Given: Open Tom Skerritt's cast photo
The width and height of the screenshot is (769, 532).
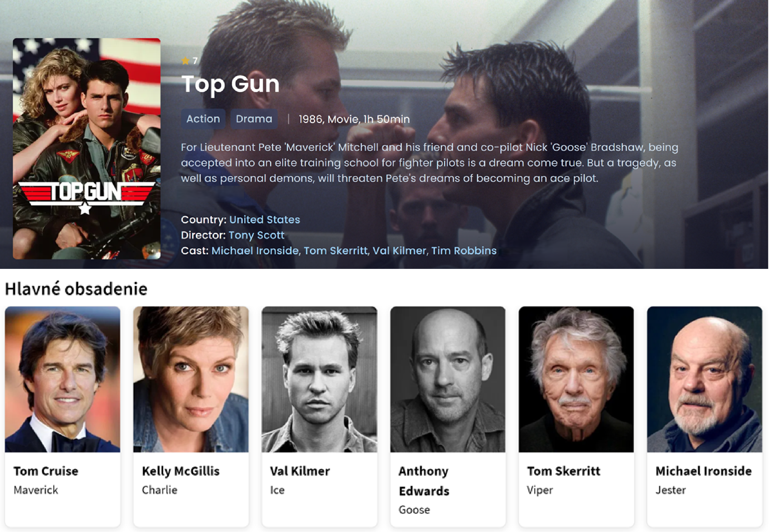Looking at the screenshot, I should [x=576, y=379].
